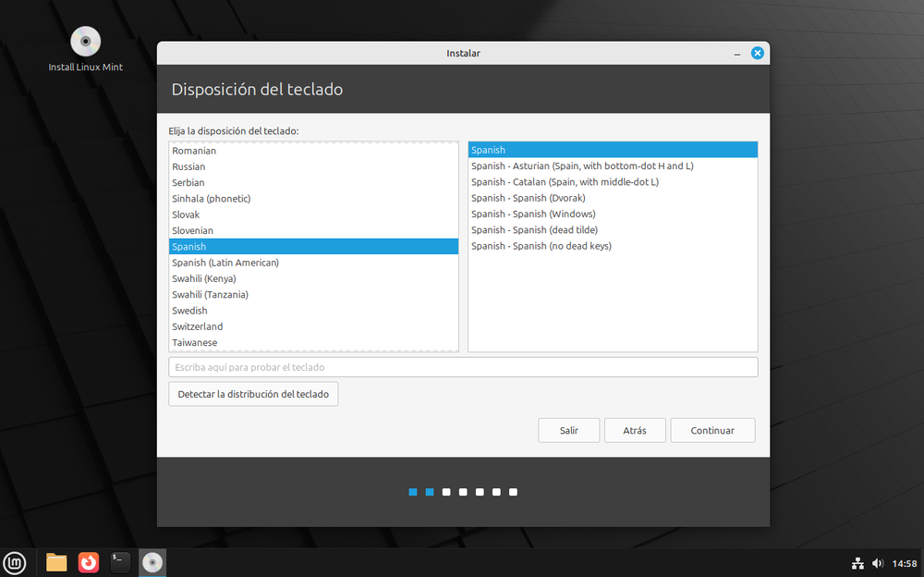Click Salir to exit the installer
924x577 pixels.
[x=568, y=430]
